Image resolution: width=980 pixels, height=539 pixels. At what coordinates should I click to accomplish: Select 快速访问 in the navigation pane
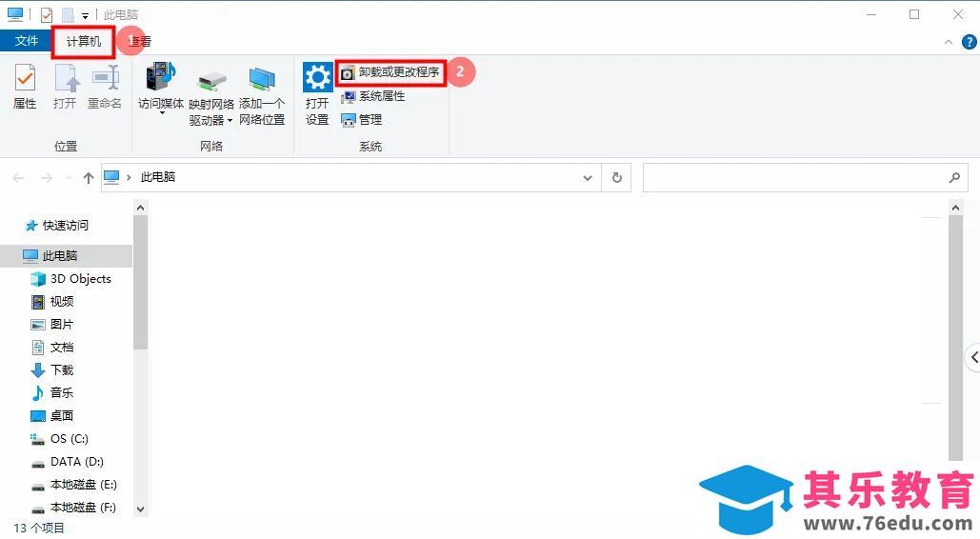(66, 225)
